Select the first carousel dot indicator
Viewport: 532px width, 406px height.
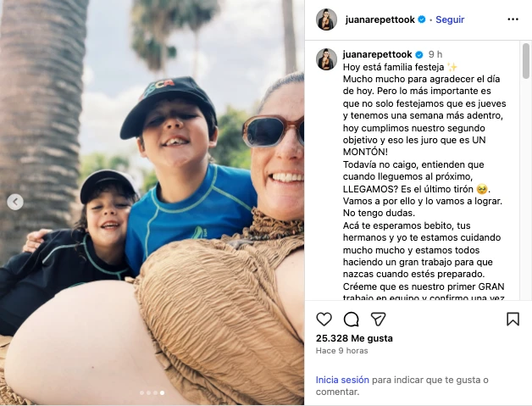point(141,392)
